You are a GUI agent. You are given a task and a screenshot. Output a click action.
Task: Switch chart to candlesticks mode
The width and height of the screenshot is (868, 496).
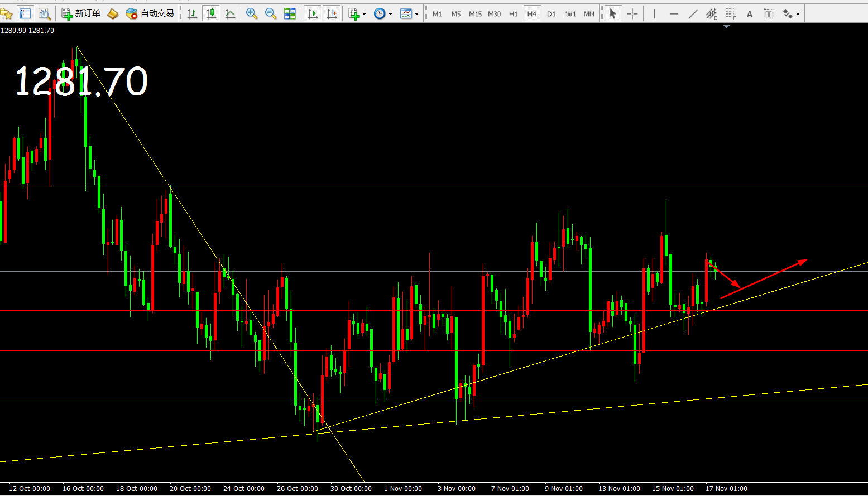(x=212, y=14)
